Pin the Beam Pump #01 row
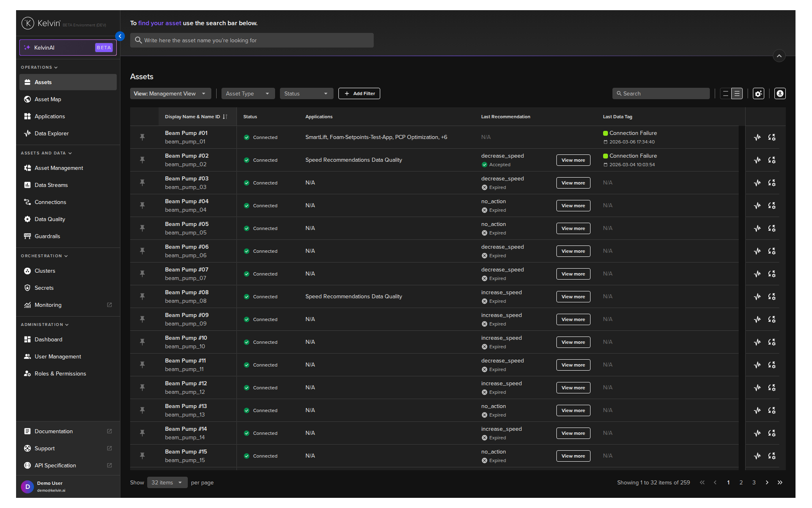 pos(142,137)
